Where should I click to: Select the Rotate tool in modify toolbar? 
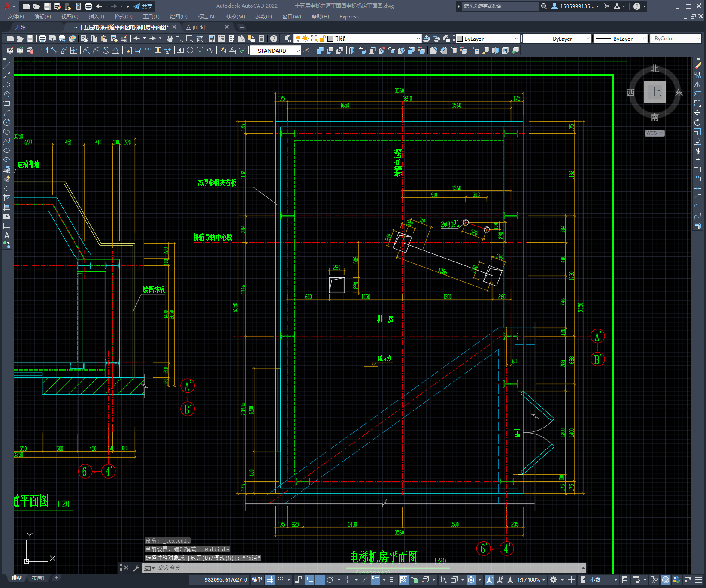click(x=697, y=122)
